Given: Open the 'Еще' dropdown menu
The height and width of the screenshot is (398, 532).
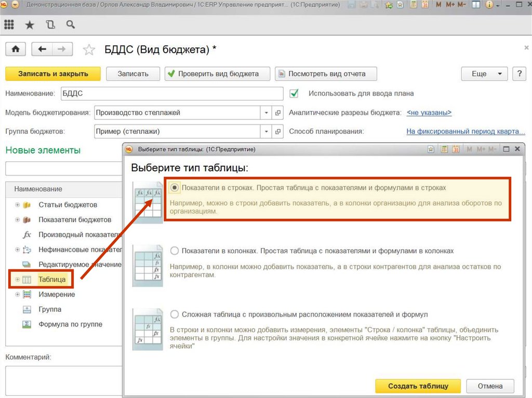Looking at the screenshot, I should coord(484,74).
